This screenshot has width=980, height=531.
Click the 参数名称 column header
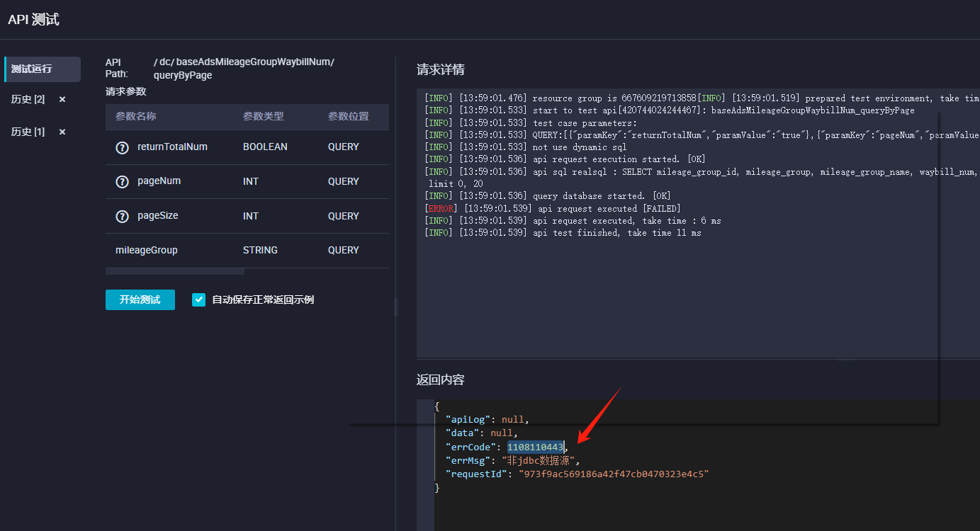coord(136,116)
